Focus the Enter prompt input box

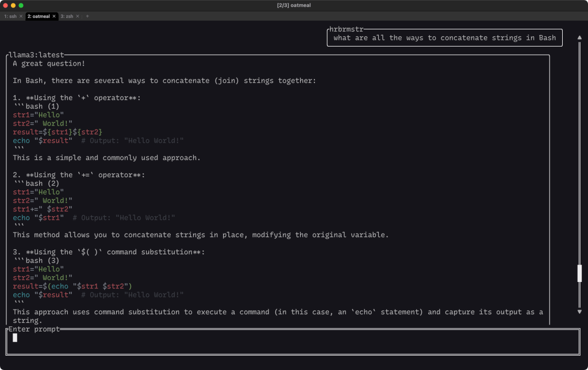pos(292,342)
